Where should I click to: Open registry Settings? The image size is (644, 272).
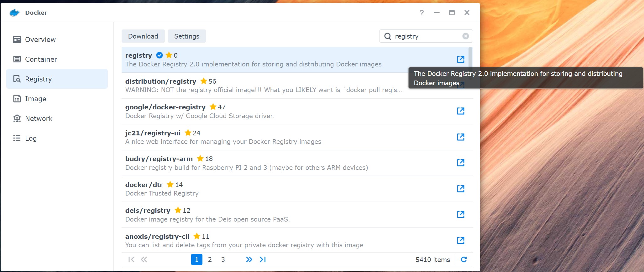[x=187, y=36]
